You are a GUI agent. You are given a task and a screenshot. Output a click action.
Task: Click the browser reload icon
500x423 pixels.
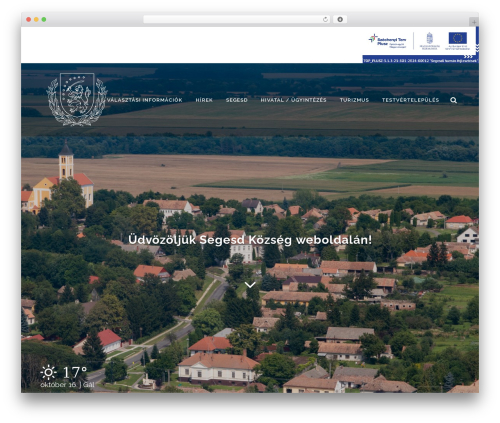325,20
